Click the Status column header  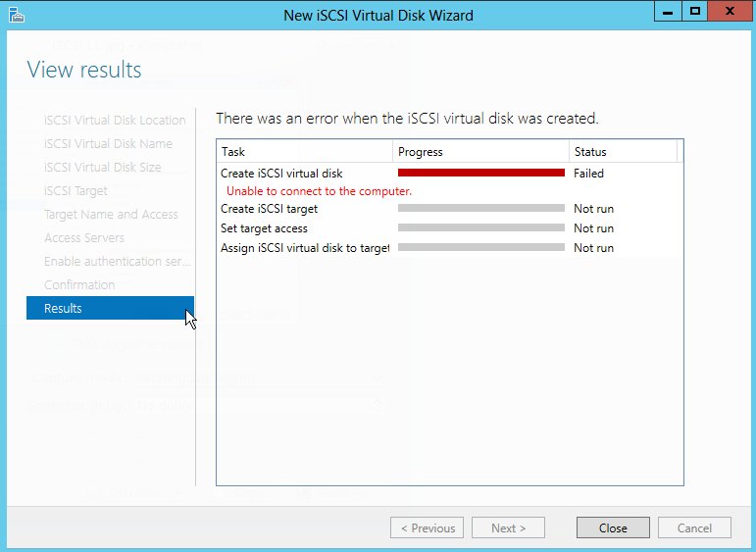click(x=622, y=152)
